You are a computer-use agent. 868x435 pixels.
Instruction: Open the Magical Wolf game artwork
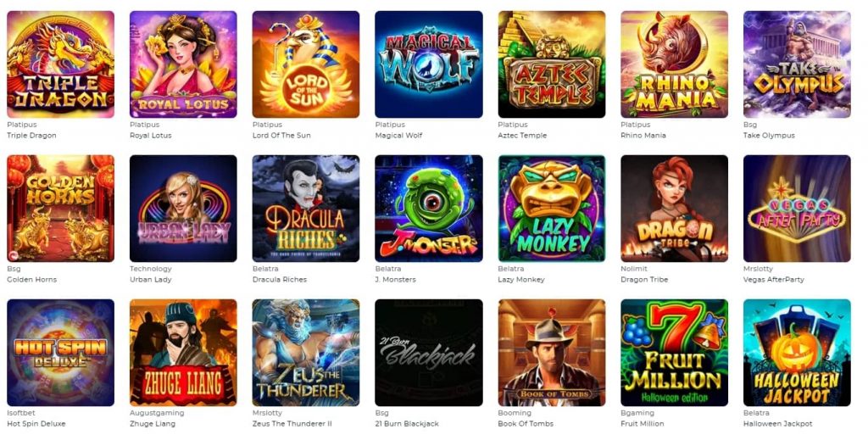[x=428, y=64]
